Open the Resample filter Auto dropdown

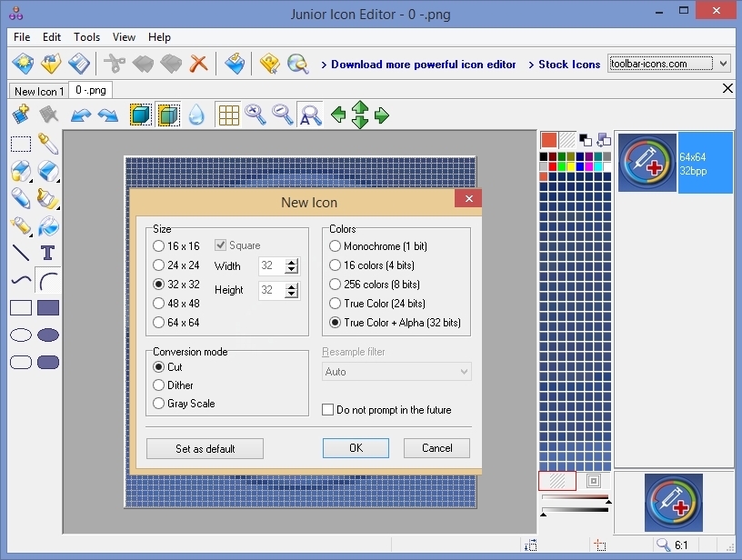pyautogui.click(x=396, y=371)
